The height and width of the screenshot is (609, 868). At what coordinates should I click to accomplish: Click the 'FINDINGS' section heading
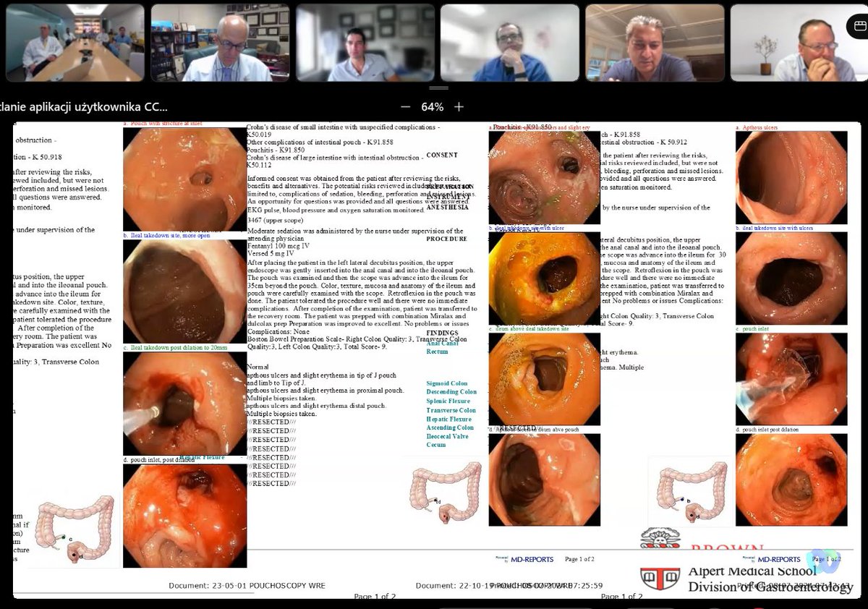click(443, 335)
